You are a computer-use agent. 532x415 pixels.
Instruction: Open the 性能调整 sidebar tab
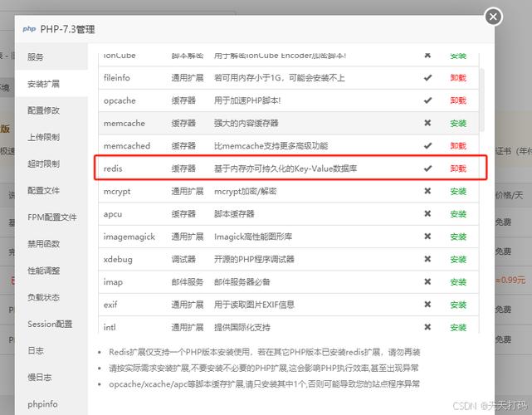click(51, 271)
